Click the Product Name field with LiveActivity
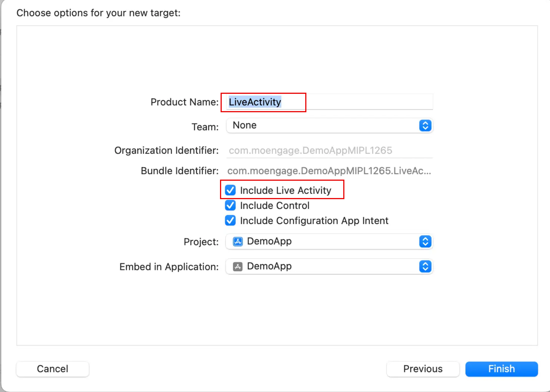Image resolution: width=550 pixels, height=392 pixels. (329, 102)
